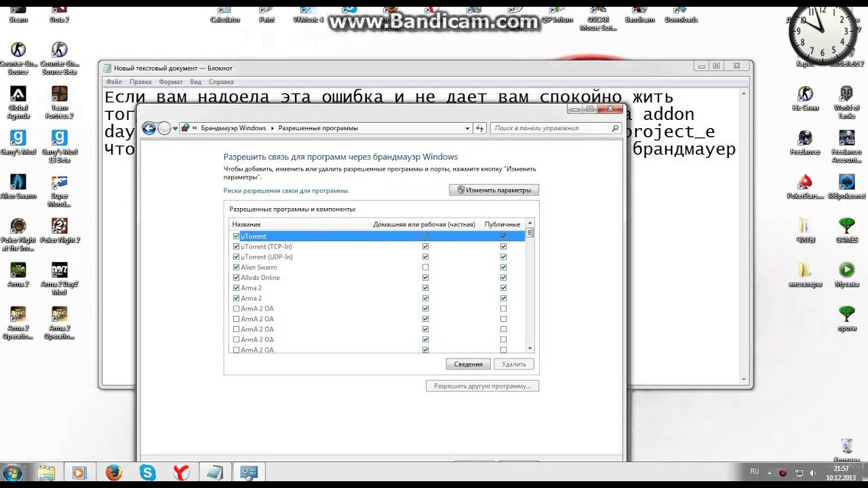The image size is (868, 488).
Task: Open the Музыка desktop icon
Action: click(846, 274)
